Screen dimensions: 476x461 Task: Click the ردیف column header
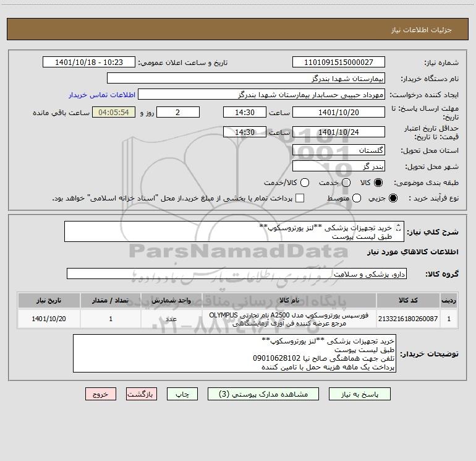pyautogui.click(x=449, y=301)
